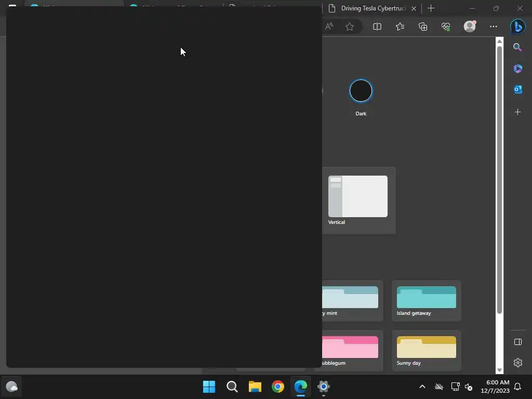Open the weather widget on taskbar
The height and width of the screenshot is (399, 532).
point(12,387)
